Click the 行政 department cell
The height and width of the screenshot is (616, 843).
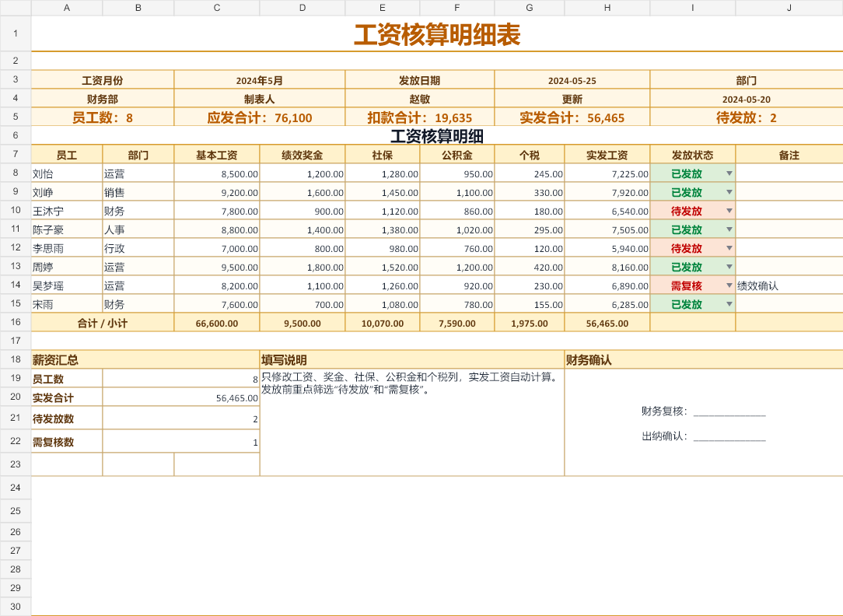[138, 248]
